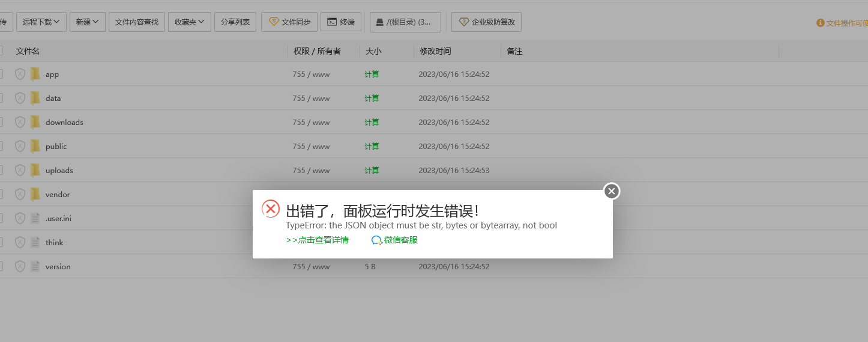Click the app folder icon

(x=35, y=74)
